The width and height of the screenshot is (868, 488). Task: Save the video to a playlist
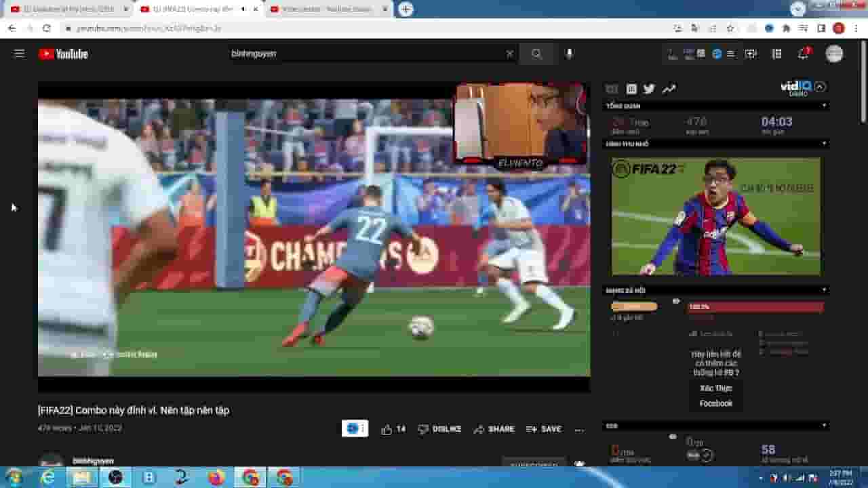pos(544,429)
